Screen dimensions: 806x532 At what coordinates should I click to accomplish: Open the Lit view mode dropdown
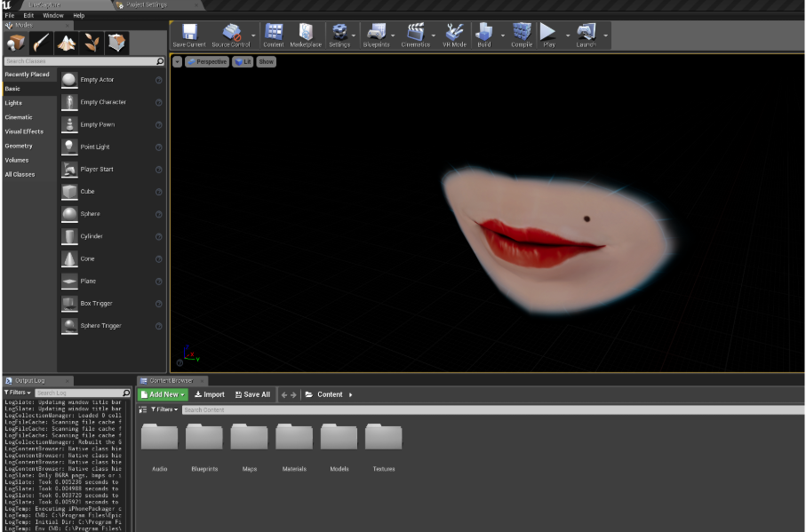(243, 62)
